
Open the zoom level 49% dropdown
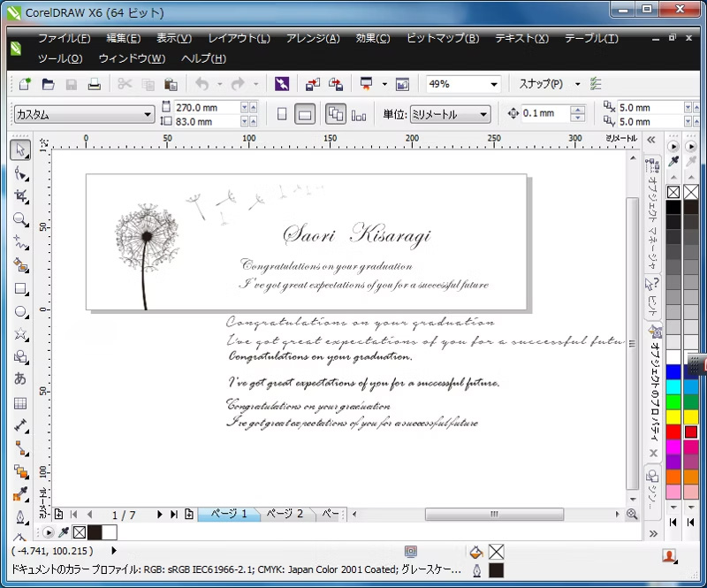click(x=492, y=84)
